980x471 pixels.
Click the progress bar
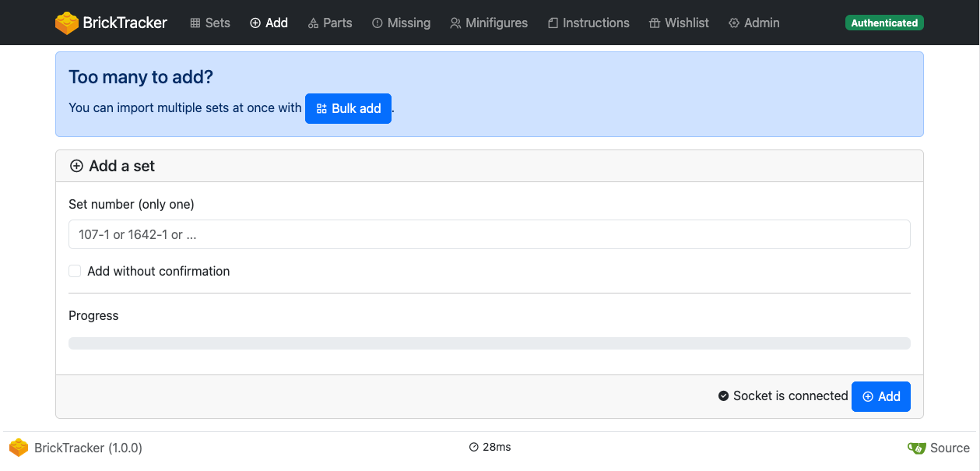[x=489, y=343]
